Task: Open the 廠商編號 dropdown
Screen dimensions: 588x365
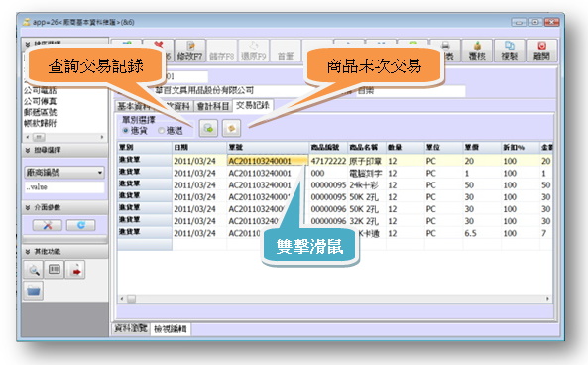Action: click(x=64, y=173)
